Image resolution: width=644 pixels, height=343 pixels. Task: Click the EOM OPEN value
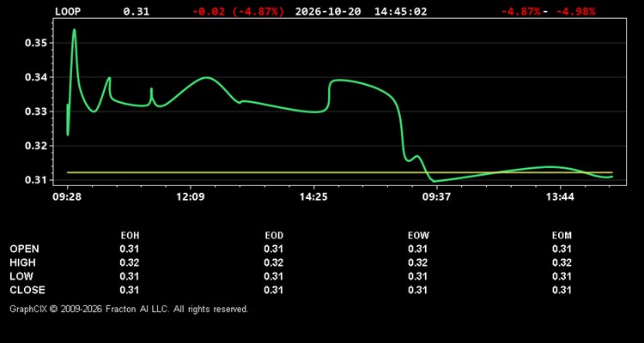562,249
